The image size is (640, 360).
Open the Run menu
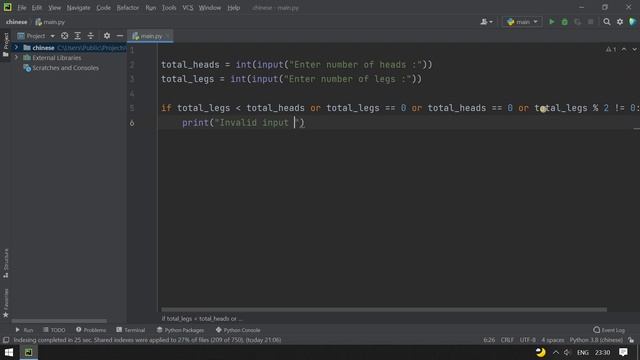[151, 8]
